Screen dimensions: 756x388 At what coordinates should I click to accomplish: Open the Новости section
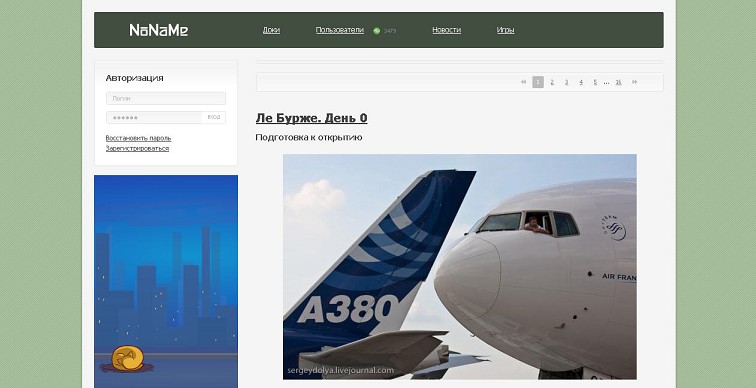(446, 30)
